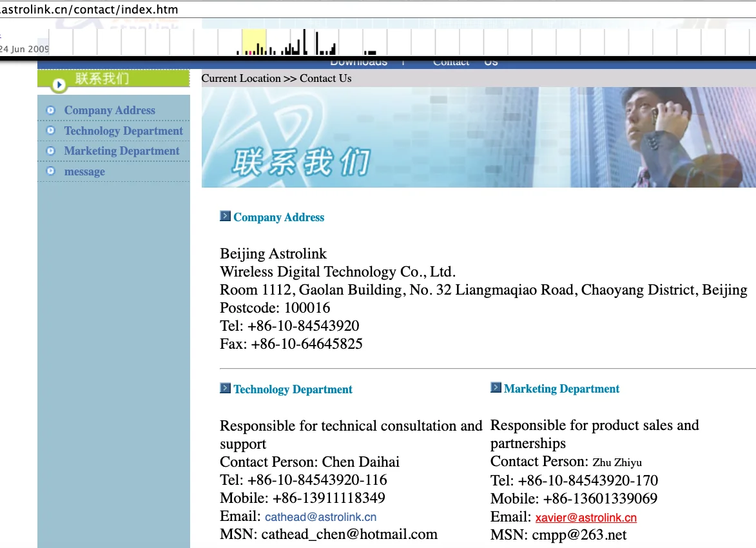Open the message link in the sidebar
Viewport: 756px width, 548px height.
click(84, 171)
